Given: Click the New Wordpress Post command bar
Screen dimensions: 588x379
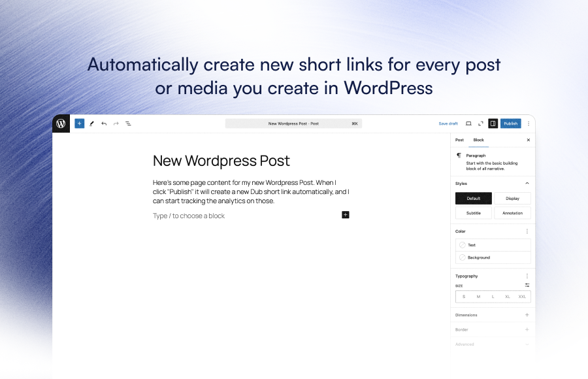Looking at the screenshot, I should [293, 123].
